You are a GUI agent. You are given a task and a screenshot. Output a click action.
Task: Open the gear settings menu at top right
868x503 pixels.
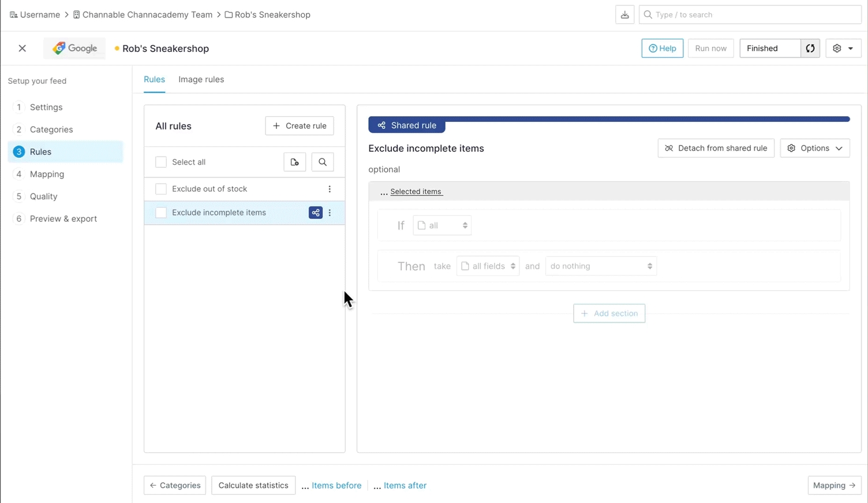(843, 49)
